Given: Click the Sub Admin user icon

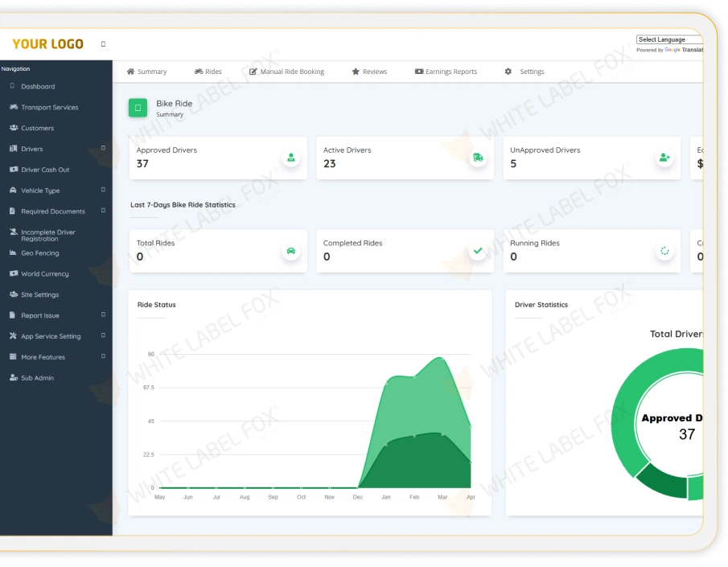Looking at the screenshot, I should (14, 377).
